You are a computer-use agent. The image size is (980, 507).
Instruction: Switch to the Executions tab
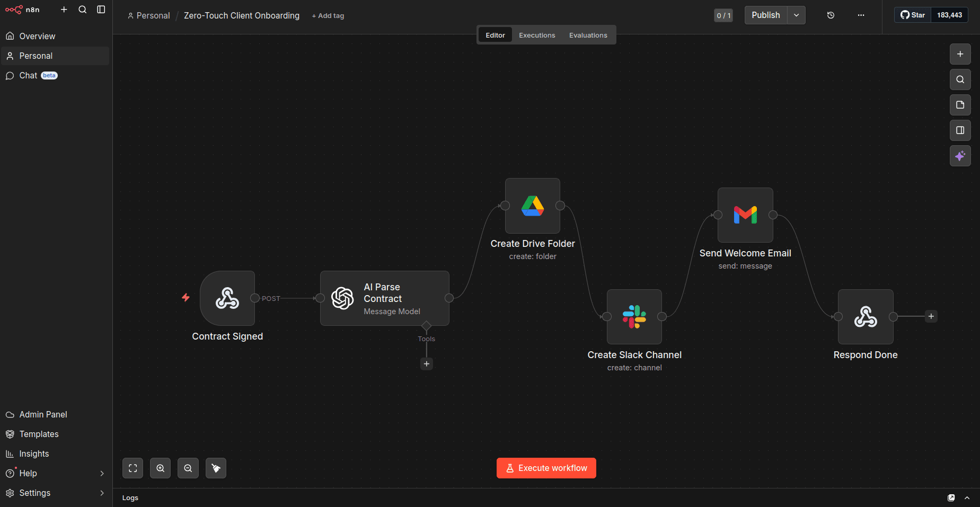536,34
